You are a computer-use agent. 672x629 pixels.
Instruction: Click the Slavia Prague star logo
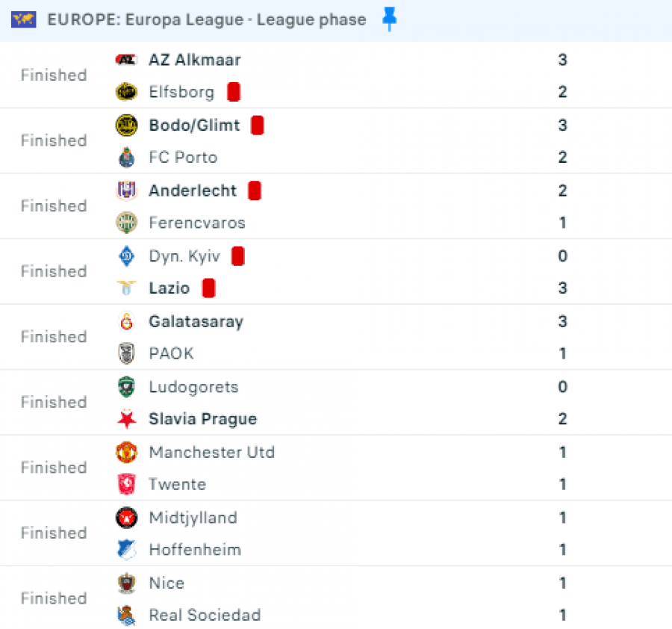point(126,419)
